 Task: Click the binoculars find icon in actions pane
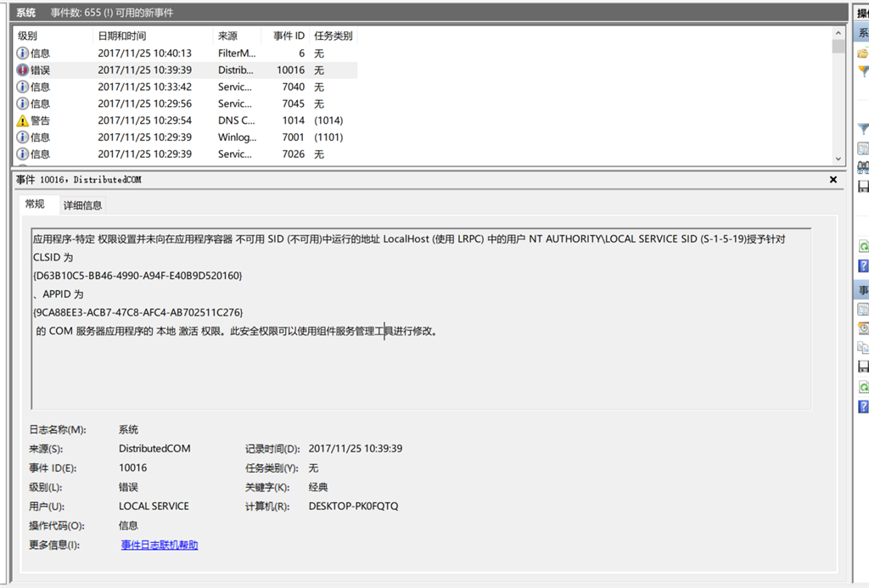click(863, 166)
